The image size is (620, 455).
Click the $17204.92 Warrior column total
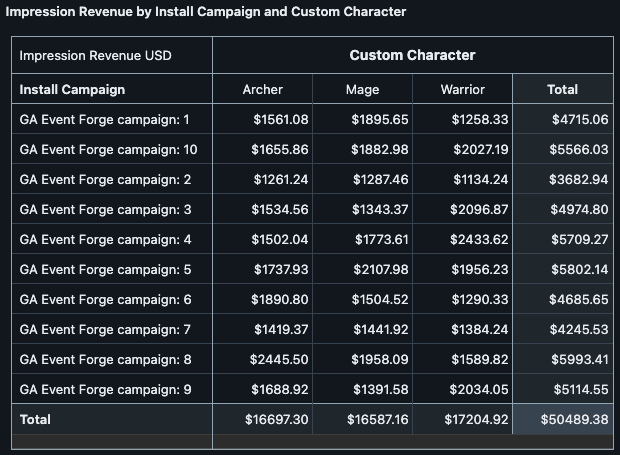coord(476,420)
